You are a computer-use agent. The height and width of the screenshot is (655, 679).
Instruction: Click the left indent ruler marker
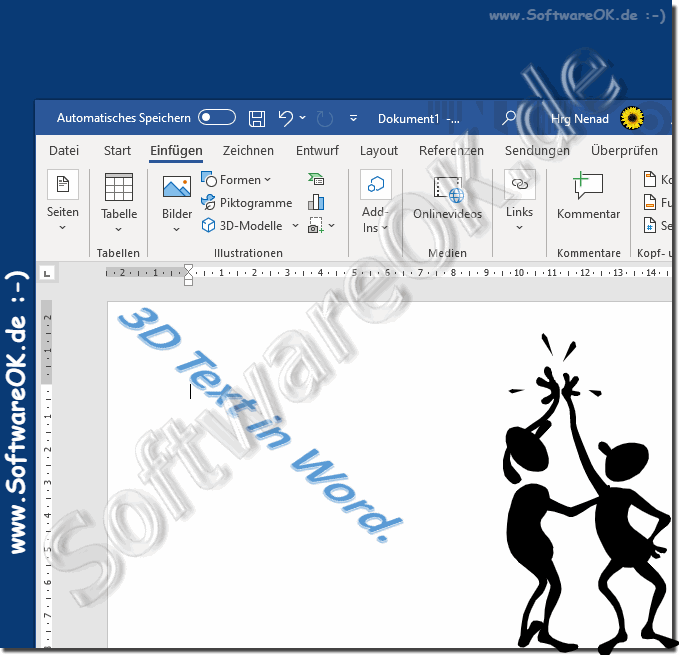188,282
